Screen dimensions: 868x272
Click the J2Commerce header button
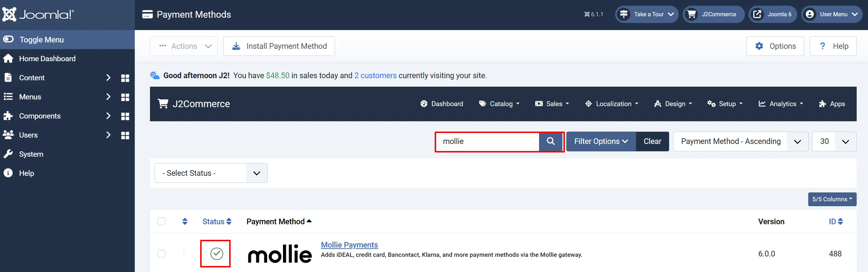[x=713, y=15]
